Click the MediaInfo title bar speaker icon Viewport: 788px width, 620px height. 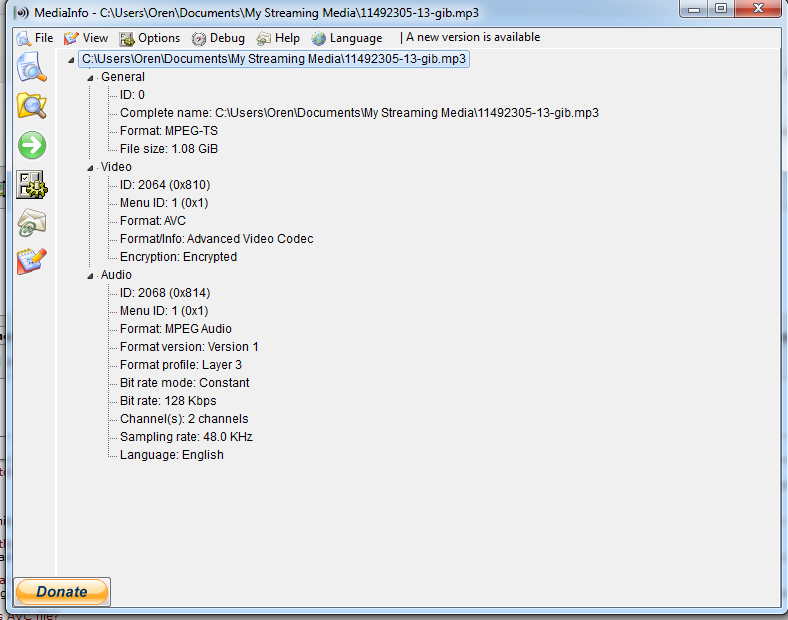pos(21,13)
